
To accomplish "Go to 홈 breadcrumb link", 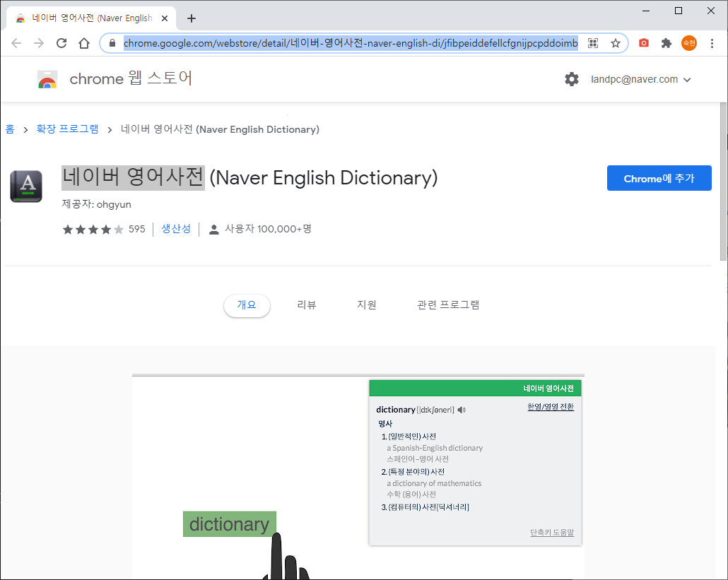I will point(10,129).
